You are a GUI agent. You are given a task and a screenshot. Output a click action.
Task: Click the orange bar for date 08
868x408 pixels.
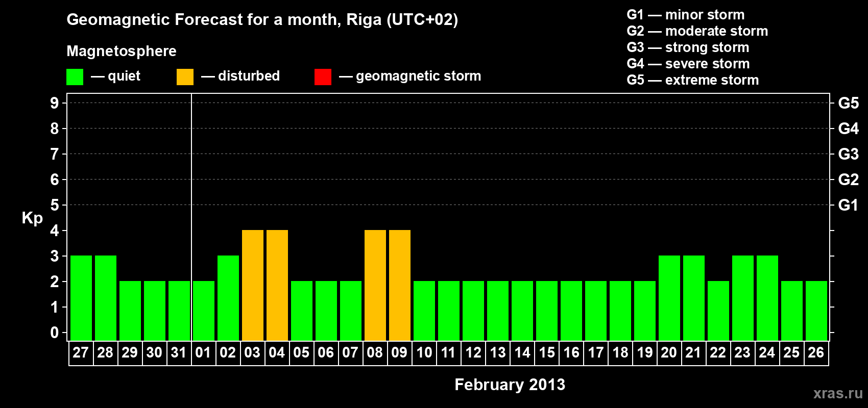click(x=375, y=286)
